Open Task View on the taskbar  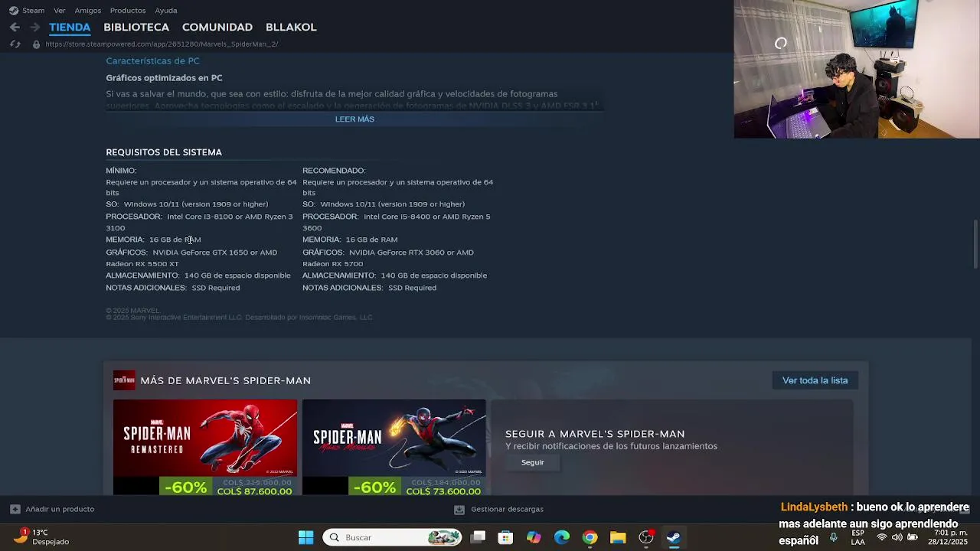(x=478, y=537)
